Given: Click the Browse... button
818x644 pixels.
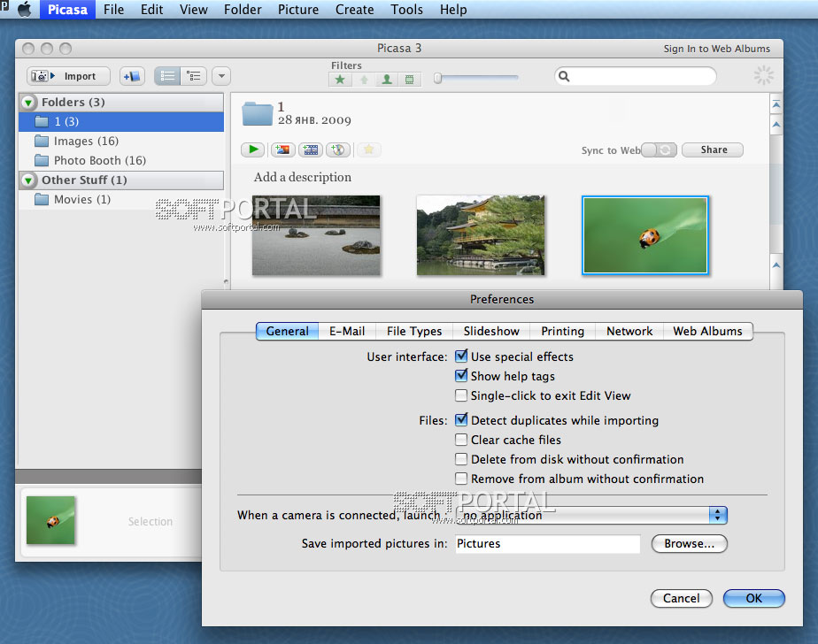Looking at the screenshot, I should (x=689, y=543).
